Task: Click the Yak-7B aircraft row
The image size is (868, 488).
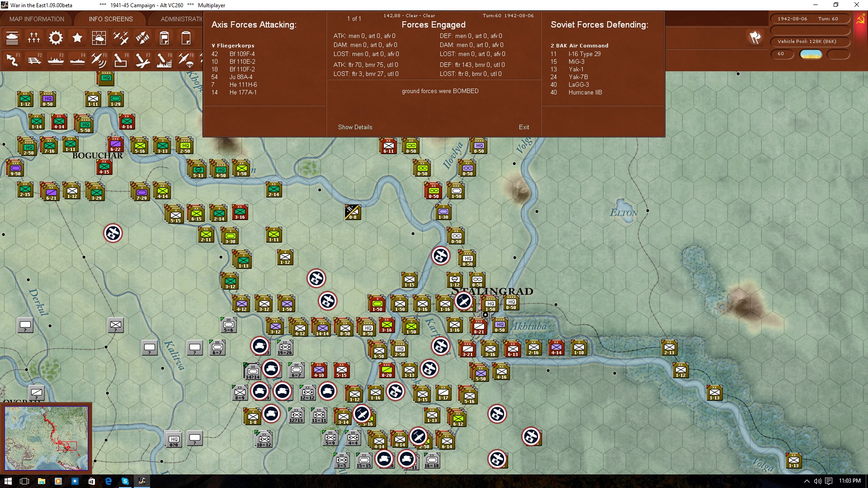Action: coord(569,77)
